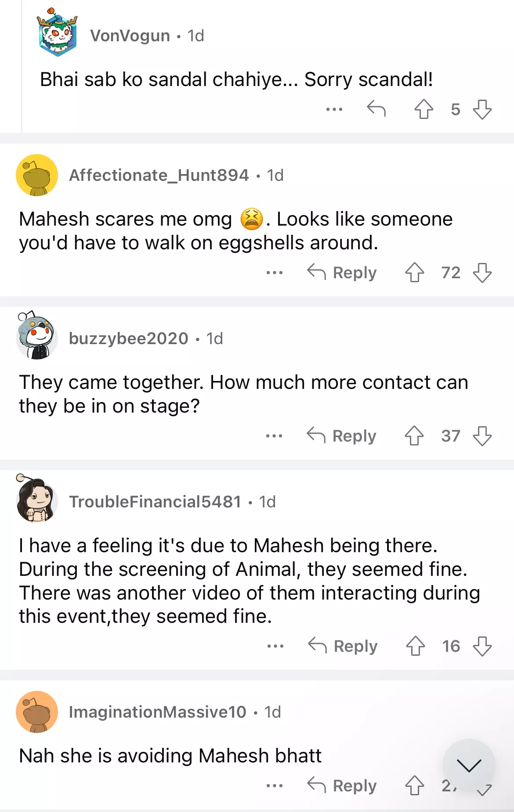Upvote Affectionate_Hunt894's comment
The width and height of the screenshot is (514, 812).
414,273
